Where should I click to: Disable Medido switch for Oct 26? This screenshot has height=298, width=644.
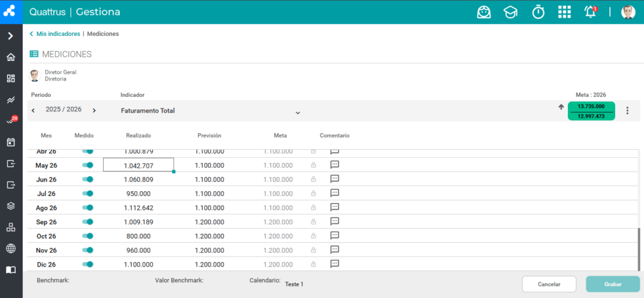tap(87, 236)
